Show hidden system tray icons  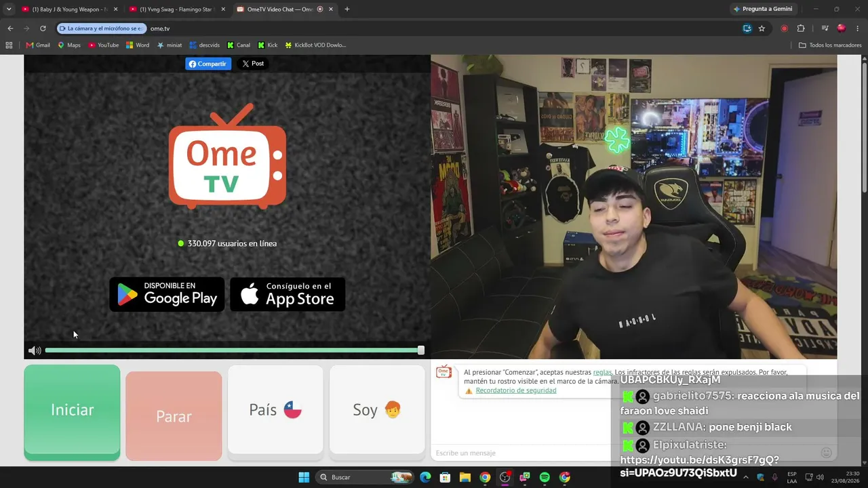tap(745, 477)
